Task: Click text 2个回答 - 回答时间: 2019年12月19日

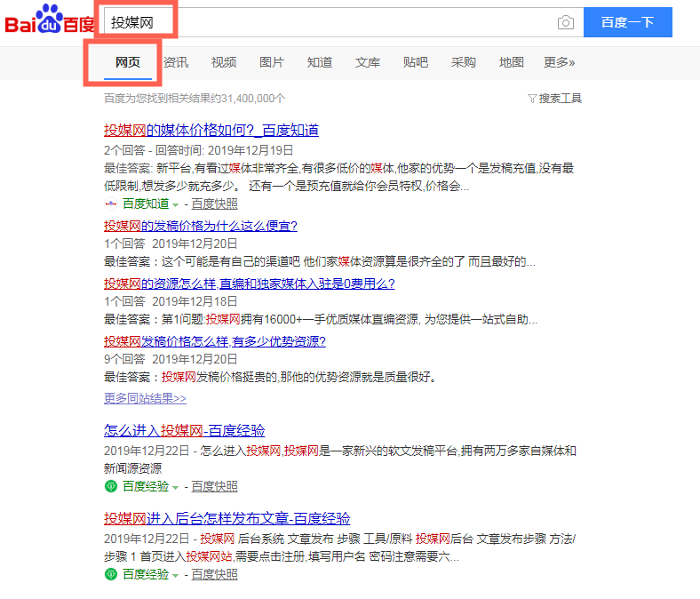Action: [x=199, y=150]
